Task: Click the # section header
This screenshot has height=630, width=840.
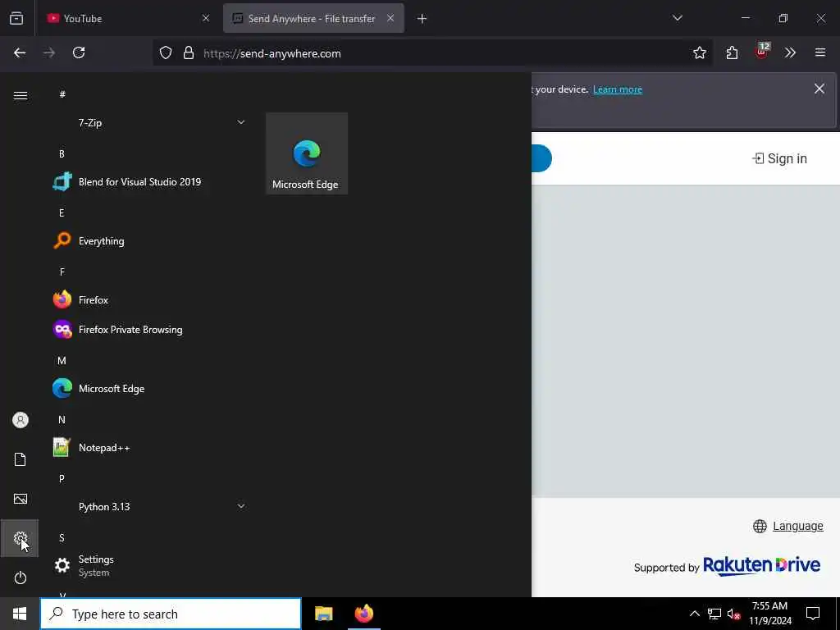Action: coord(62,94)
